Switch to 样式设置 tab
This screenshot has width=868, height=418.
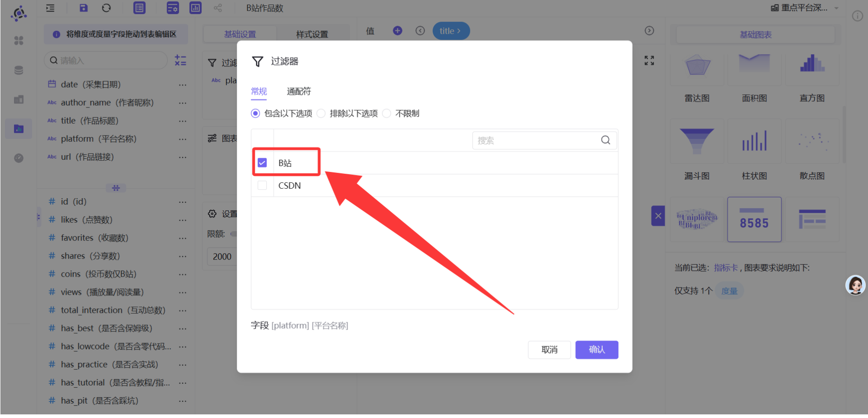(312, 34)
